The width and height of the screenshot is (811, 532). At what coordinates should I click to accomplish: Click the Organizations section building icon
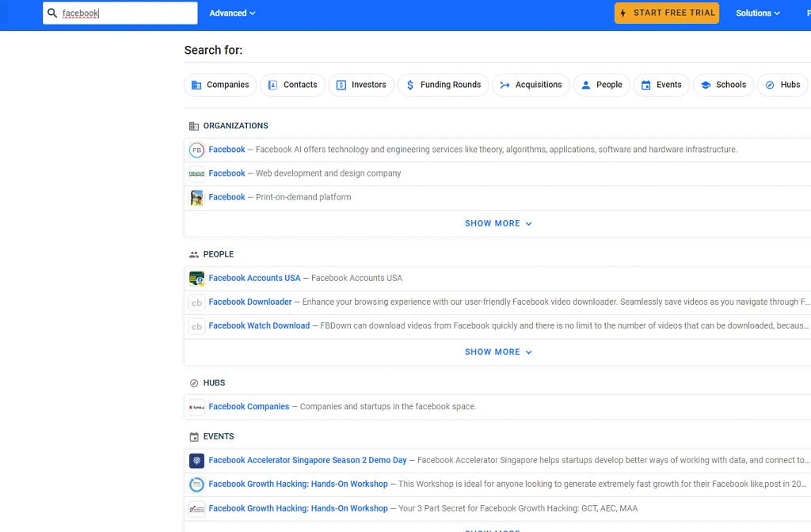click(194, 126)
